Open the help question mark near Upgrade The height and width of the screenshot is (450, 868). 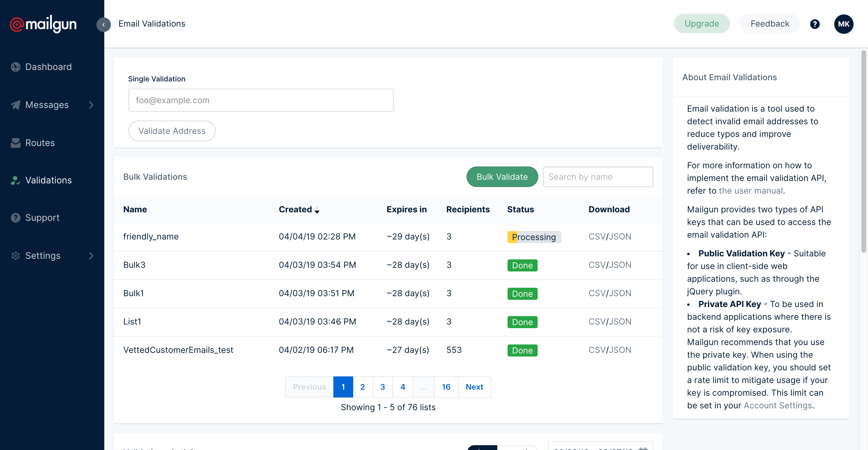815,24
